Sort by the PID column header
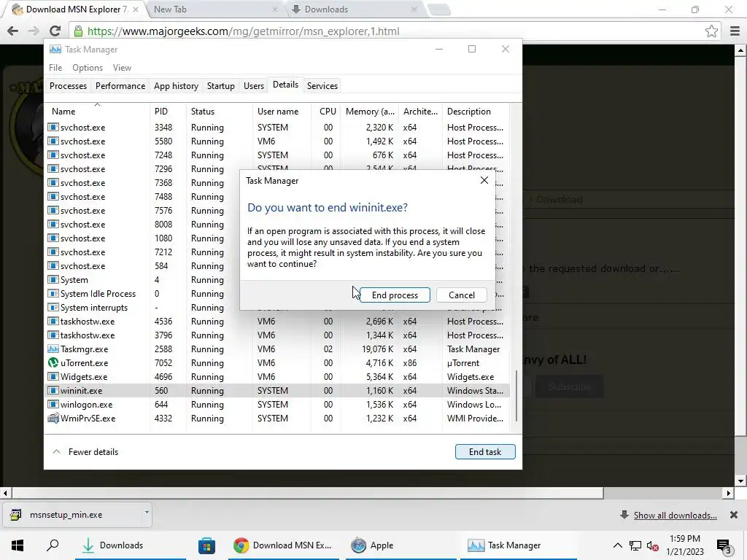The height and width of the screenshot is (560, 747). click(168, 112)
